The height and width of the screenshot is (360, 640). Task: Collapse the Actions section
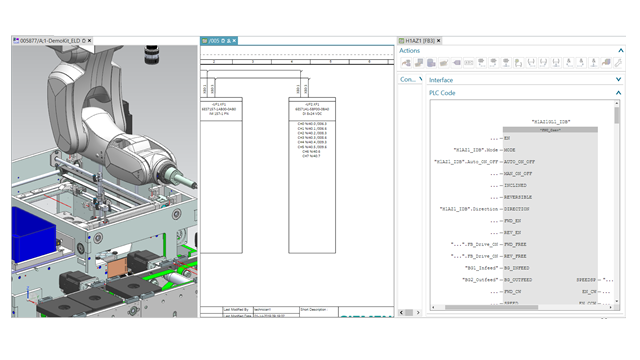pos(620,51)
